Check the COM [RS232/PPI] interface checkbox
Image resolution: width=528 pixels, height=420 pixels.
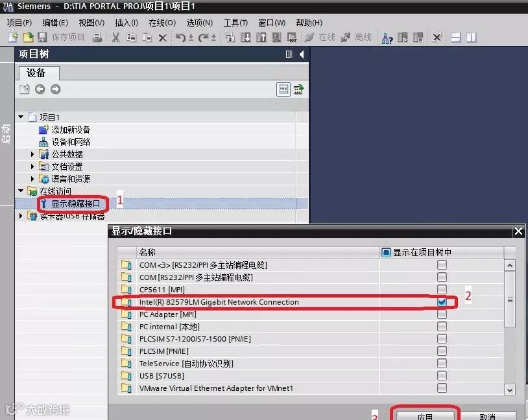tap(442, 277)
